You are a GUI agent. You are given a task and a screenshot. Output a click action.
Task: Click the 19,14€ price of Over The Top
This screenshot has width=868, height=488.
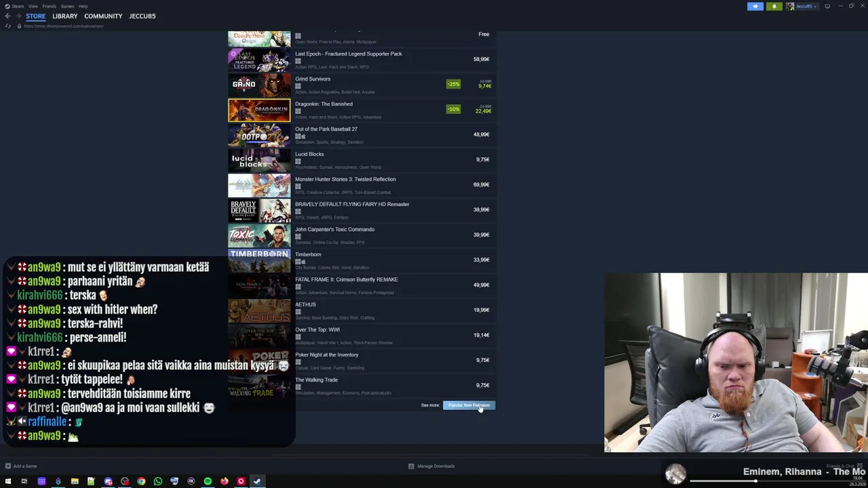tap(481, 335)
